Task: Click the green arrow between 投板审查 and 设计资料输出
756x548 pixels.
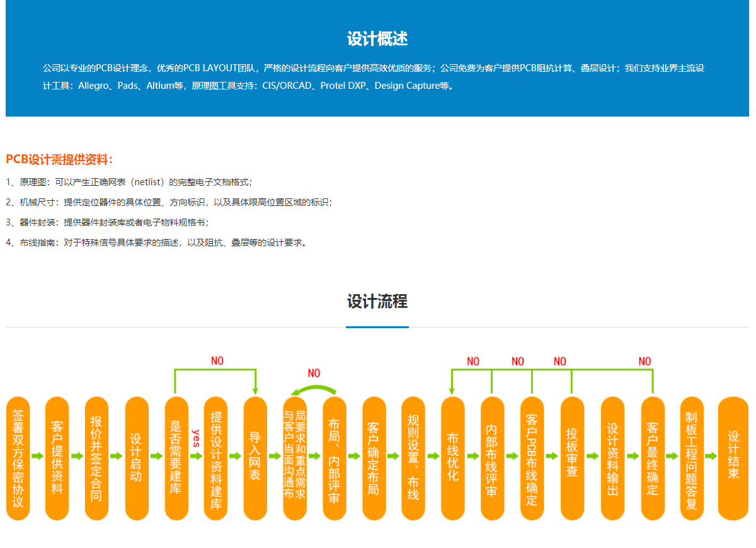Action: [x=592, y=456]
